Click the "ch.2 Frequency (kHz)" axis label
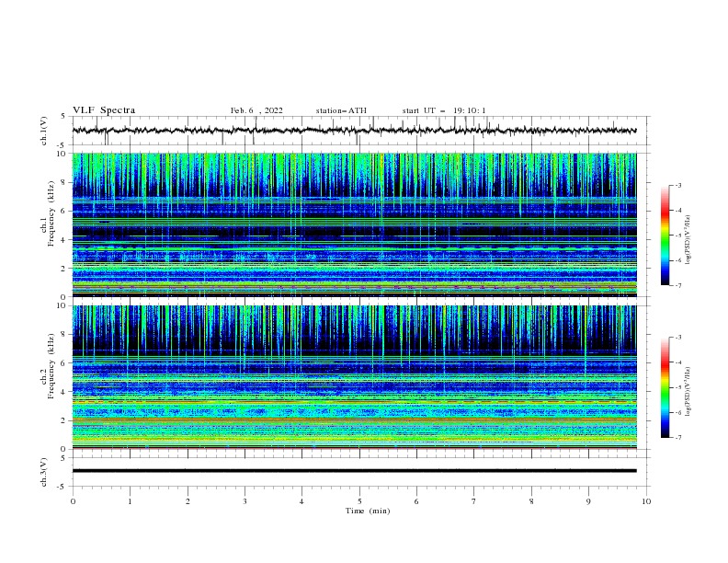728x563 pixels. click(x=48, y=366)
